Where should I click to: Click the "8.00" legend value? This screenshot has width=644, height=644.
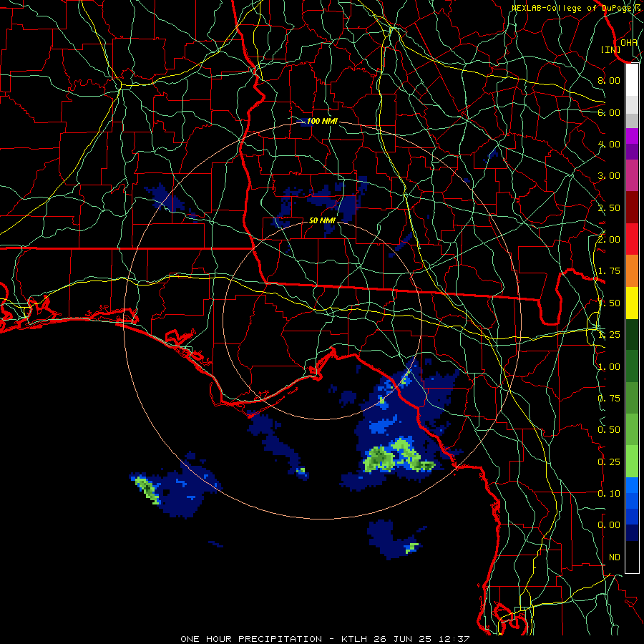coord(609,80)
